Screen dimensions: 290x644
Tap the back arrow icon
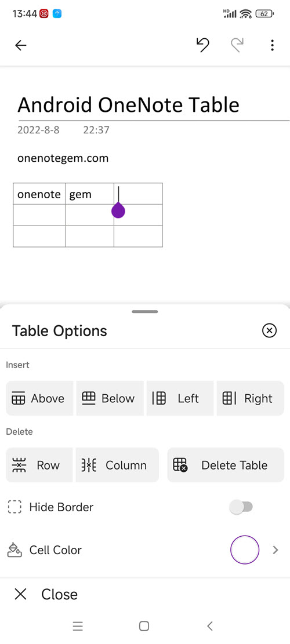click(20, 45)
